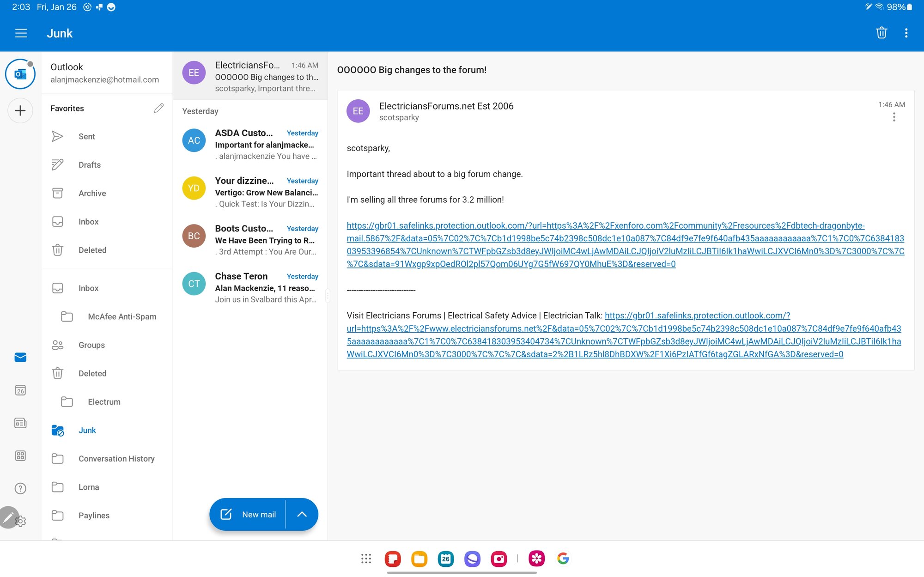Add a new account with plus button

coord(20,111)
